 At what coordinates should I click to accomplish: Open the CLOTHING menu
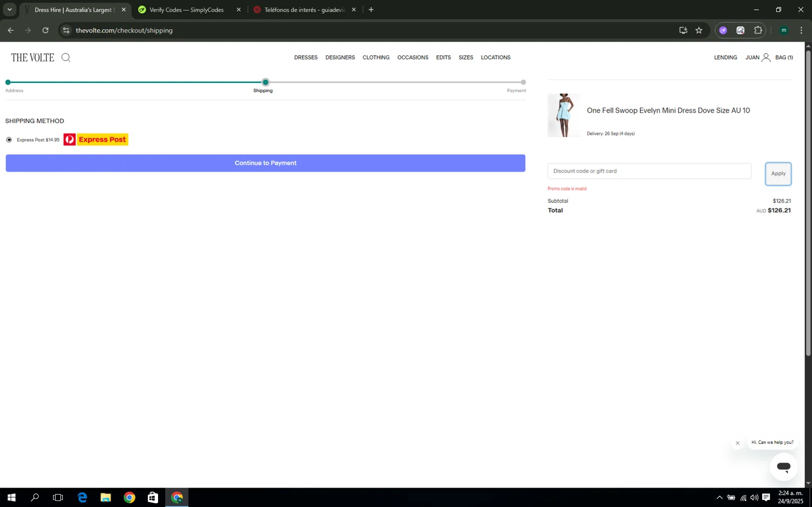pos(376,57)
